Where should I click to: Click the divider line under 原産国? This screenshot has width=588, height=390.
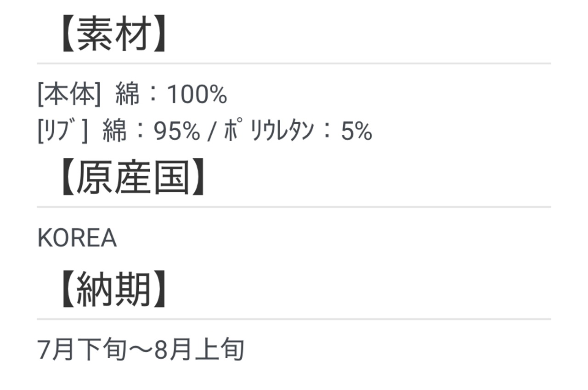(294, 207)
